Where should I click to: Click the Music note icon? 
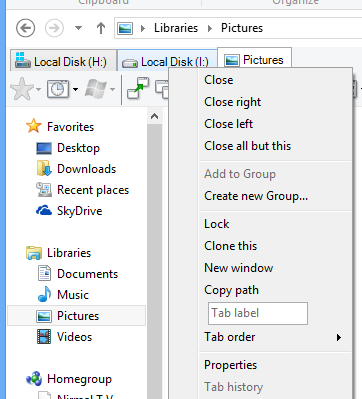pos(44,294)
